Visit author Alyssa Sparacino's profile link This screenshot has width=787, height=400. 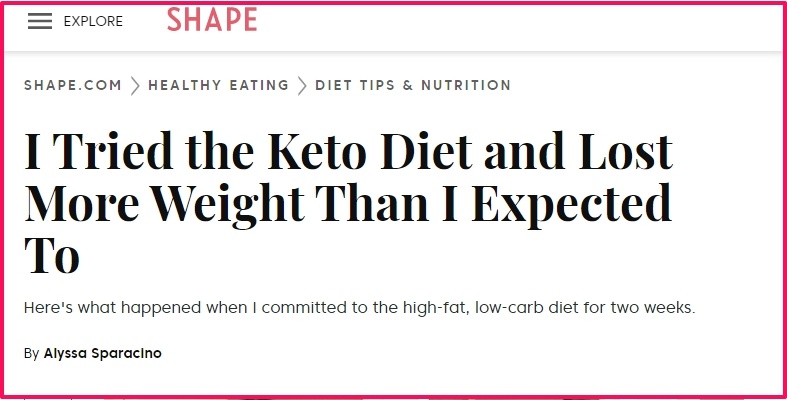pyautogui.click(x=102, y=353)
